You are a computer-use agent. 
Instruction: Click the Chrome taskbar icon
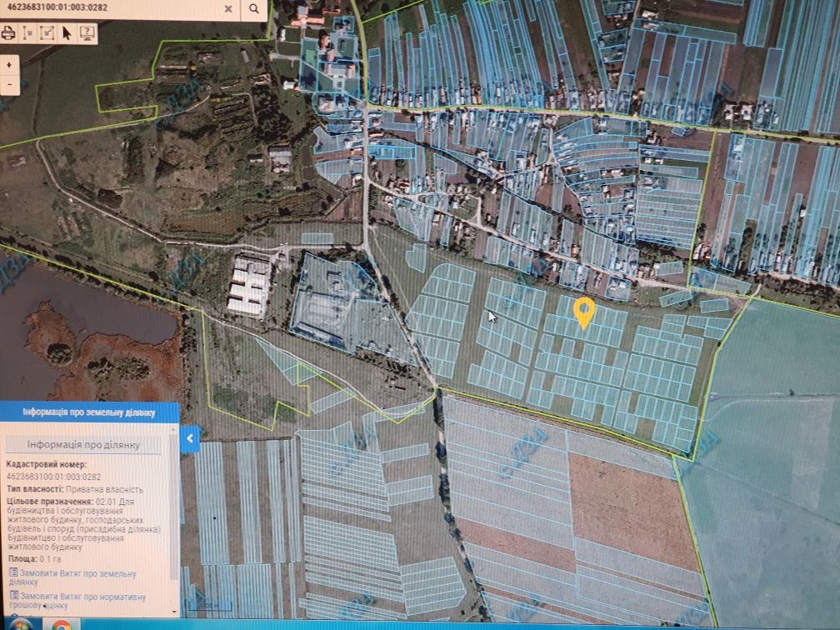tap(62, 625)
